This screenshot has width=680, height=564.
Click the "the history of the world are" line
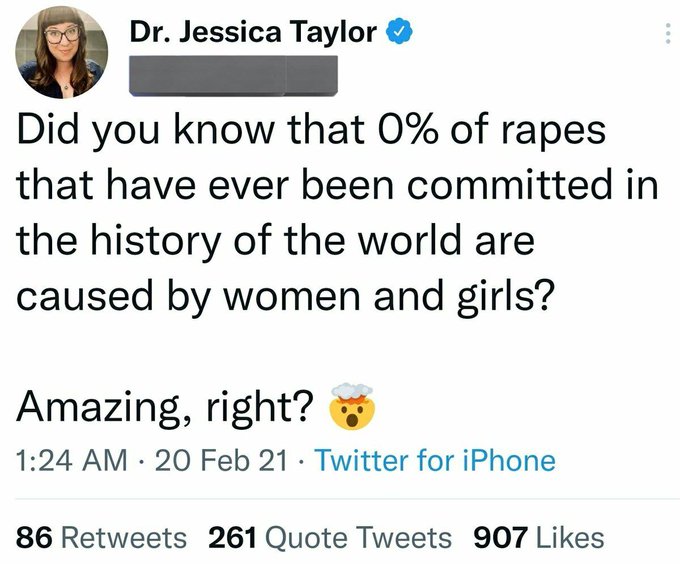point(276,241)
